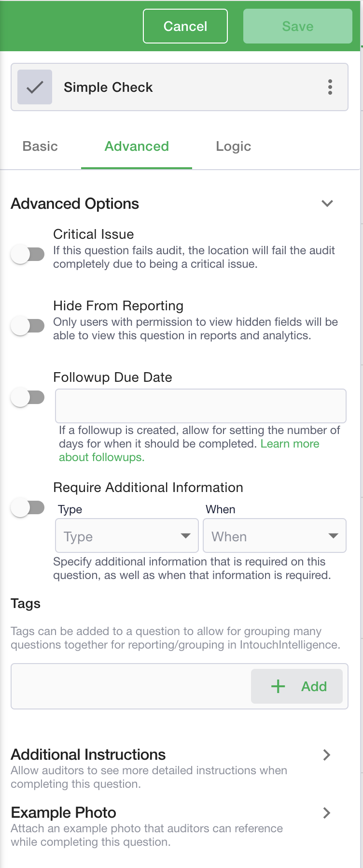Image resolution: width=363 pixels, height=868 pixels.
Task: Open the three-dot options menu
Action: [x=330, y=87]
